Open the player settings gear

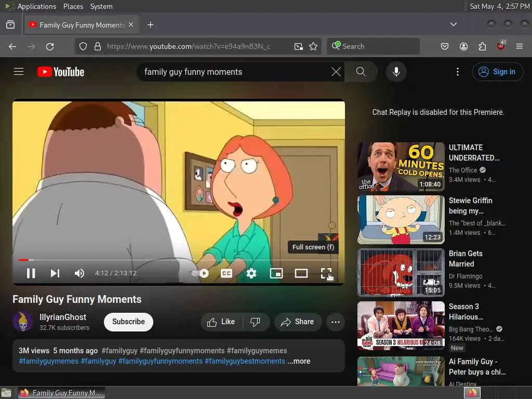coord(251,273)
